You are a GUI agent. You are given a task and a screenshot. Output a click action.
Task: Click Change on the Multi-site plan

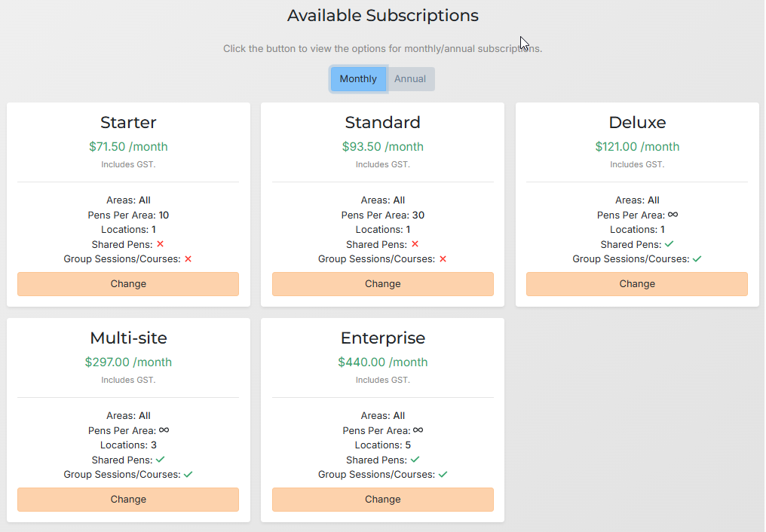coord(127,500)
